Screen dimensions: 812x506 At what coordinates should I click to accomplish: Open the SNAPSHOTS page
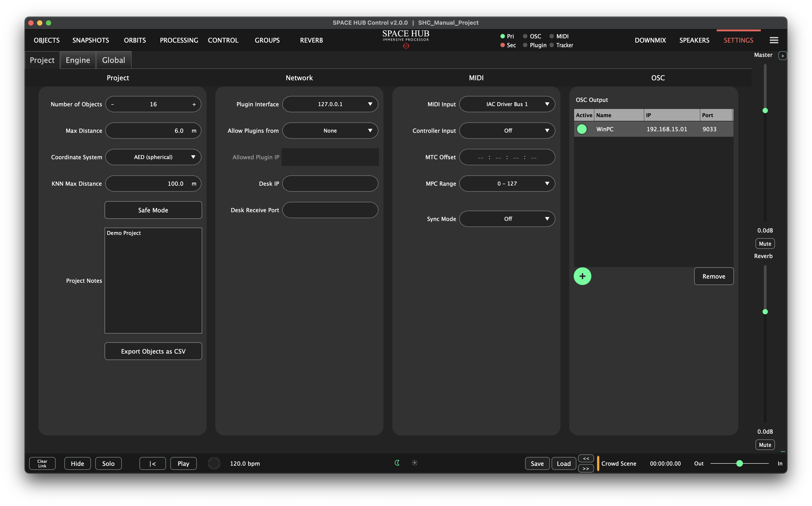[91, 40]
